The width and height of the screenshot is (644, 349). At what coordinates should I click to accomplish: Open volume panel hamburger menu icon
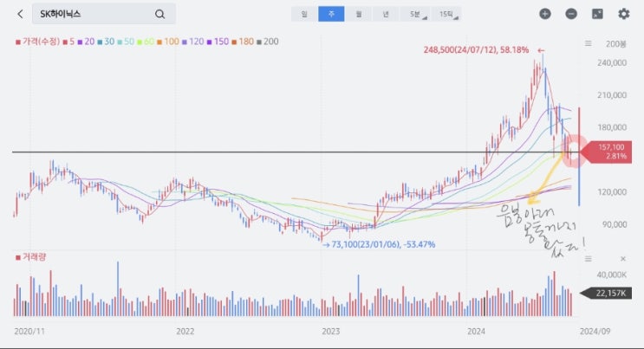click(589, 259)
